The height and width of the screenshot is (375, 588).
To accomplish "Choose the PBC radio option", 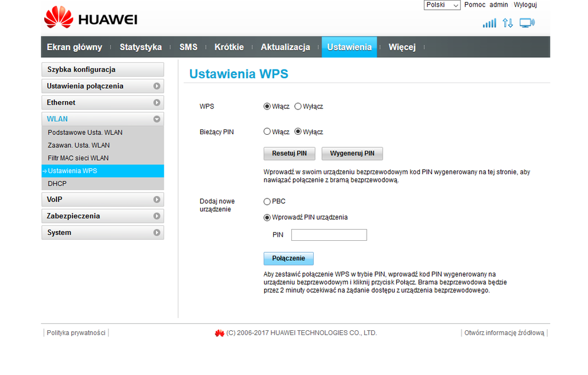I will tap(267, 202).
